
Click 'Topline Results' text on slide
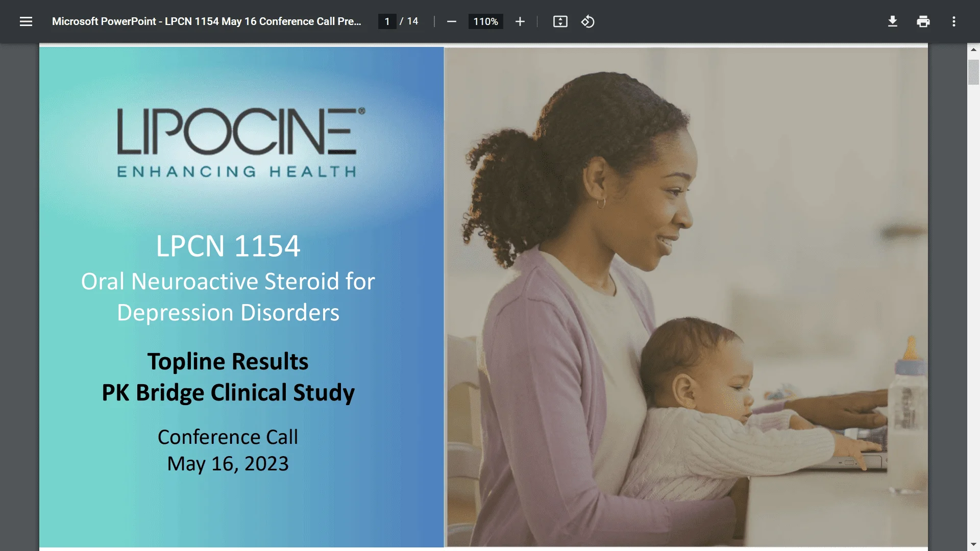click(x=228, y=362)
